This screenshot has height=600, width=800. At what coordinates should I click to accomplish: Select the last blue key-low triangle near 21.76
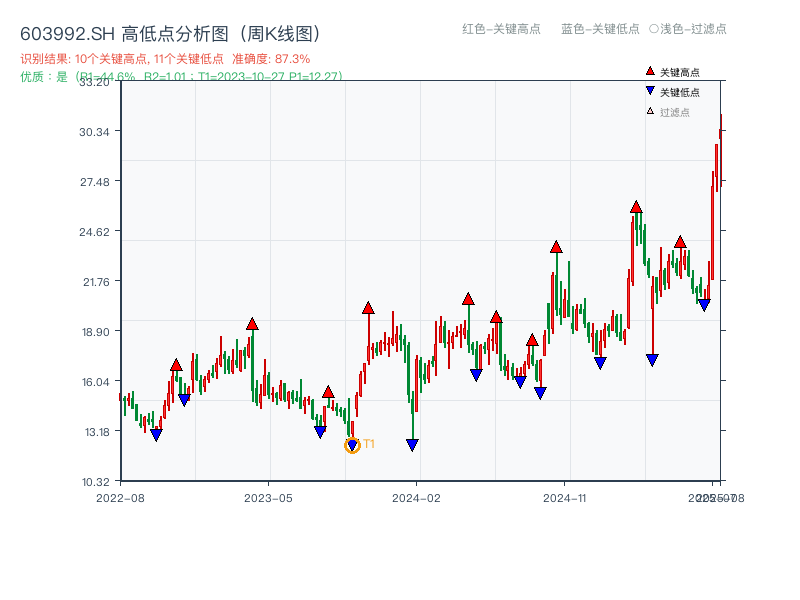pos(704,305)
